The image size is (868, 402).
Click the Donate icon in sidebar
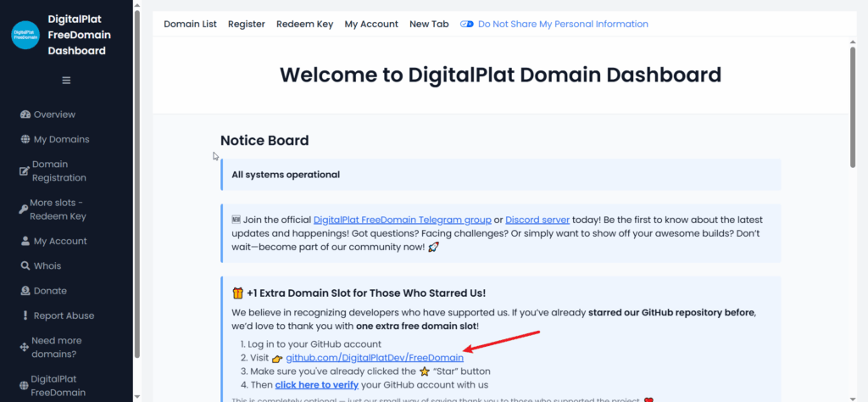[x=25, y=291]
